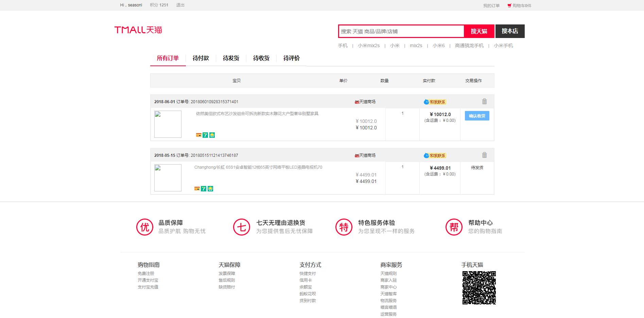Open the 物流服务 footer link
This screenshot has width=644, height=318.
[388, 301]
